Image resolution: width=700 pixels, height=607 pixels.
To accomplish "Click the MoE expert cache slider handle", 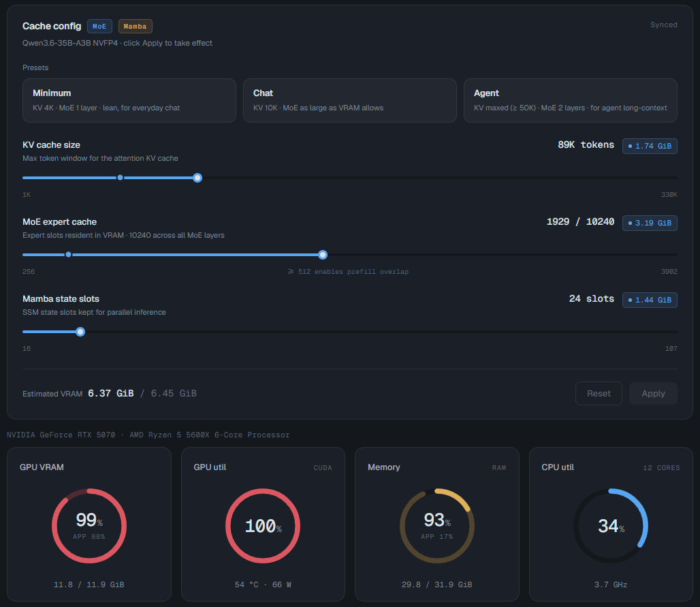I will tap(323, 255).
